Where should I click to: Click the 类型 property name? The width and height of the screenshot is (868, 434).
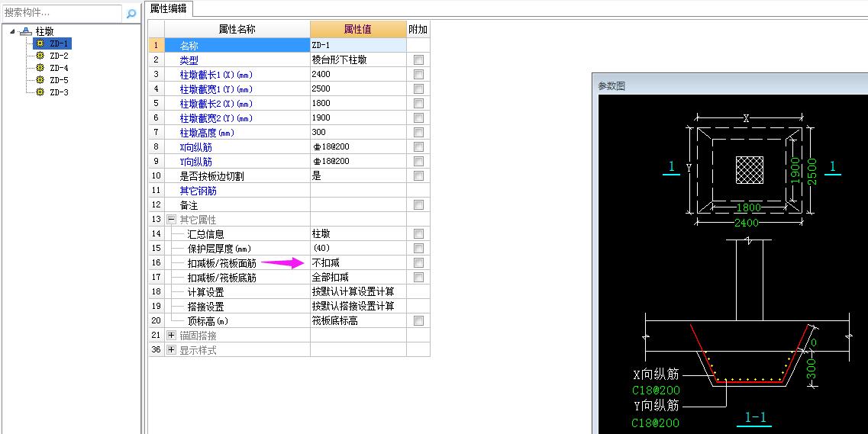click(x=189, y=60)
